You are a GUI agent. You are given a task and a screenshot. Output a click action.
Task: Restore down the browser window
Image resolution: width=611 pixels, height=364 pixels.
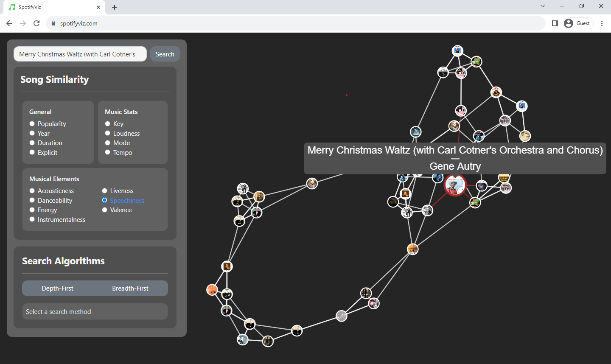(x=582, y=6)
